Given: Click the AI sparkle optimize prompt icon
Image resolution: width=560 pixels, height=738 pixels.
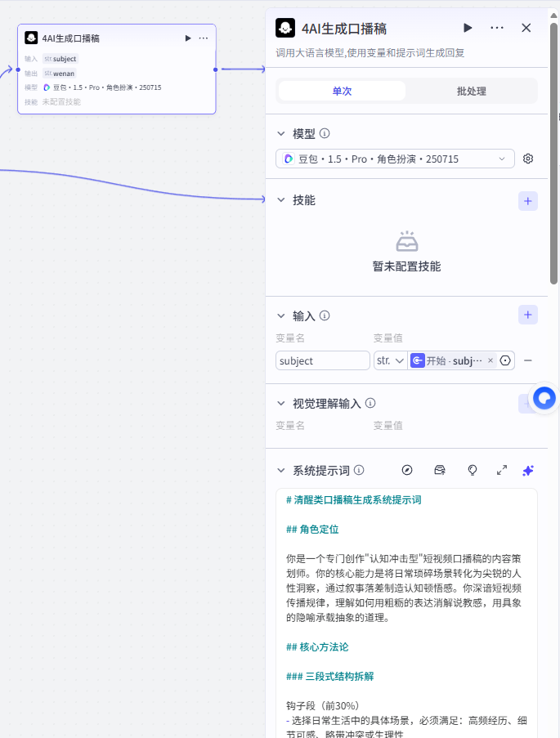Looking at the screenshot, I should [528, 470].
